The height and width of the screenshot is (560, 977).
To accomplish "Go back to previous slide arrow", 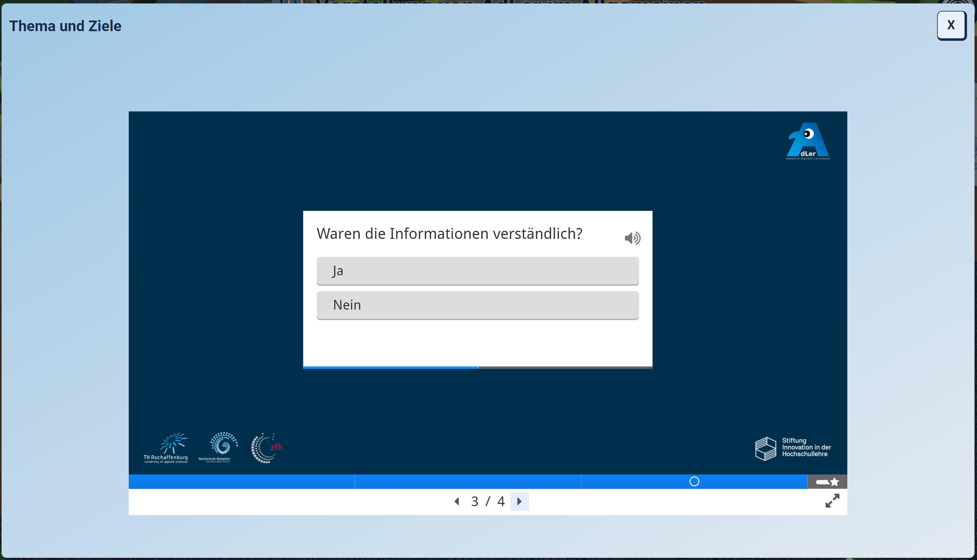I will coord(457,501).
